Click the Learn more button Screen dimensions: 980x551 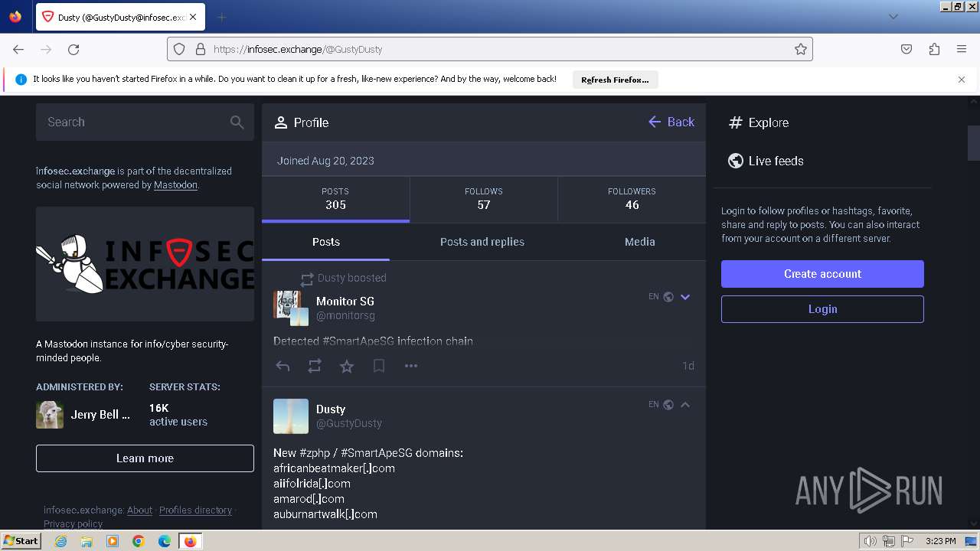point(145,458)
